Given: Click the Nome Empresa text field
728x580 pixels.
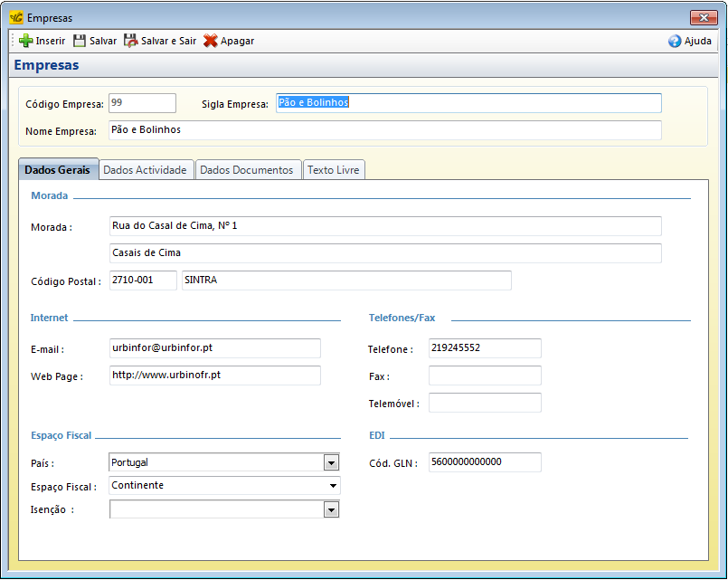Looking at the screenshot, I should [x=384, y=130].
